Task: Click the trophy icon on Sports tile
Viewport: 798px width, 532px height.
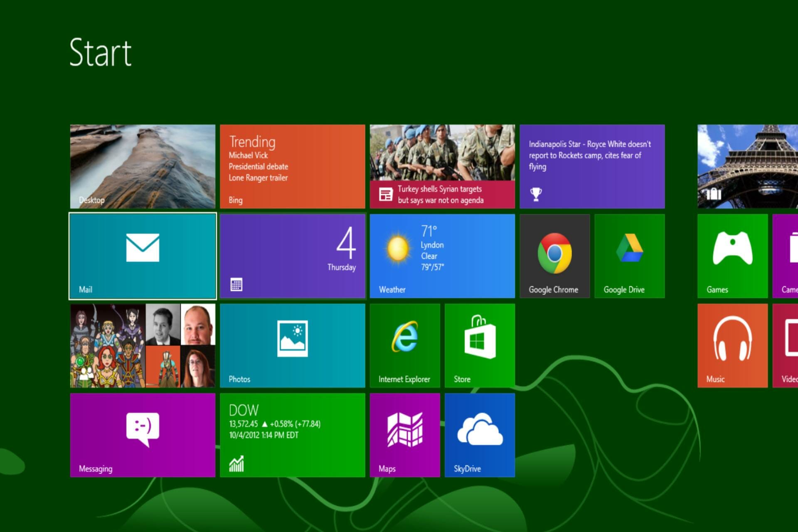Action: click(x=536, y=194)
